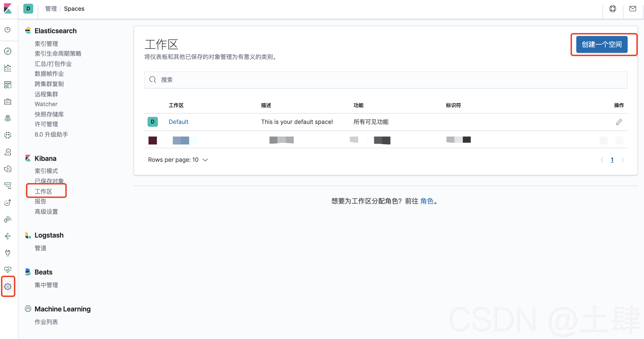The height and width of the screenshot is (339, 644).
Task: Open Management gear icon in the sidebar
Action: pos(8,286)
